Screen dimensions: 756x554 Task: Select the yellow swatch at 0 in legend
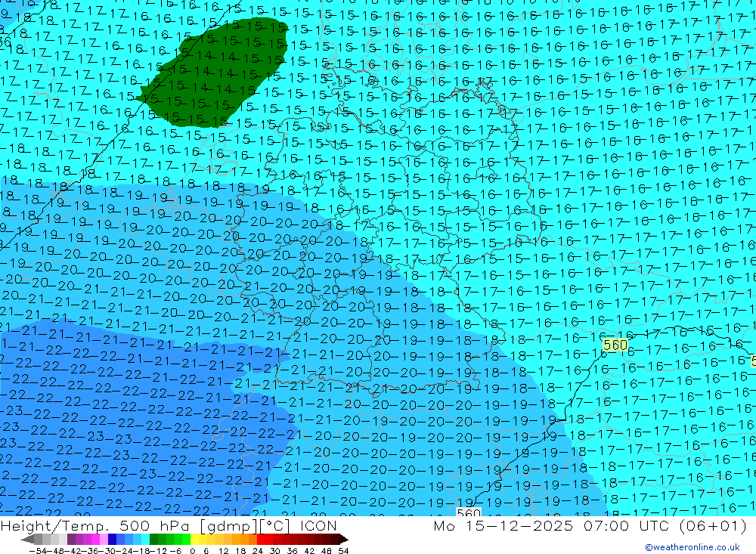[x=195, y=539]
